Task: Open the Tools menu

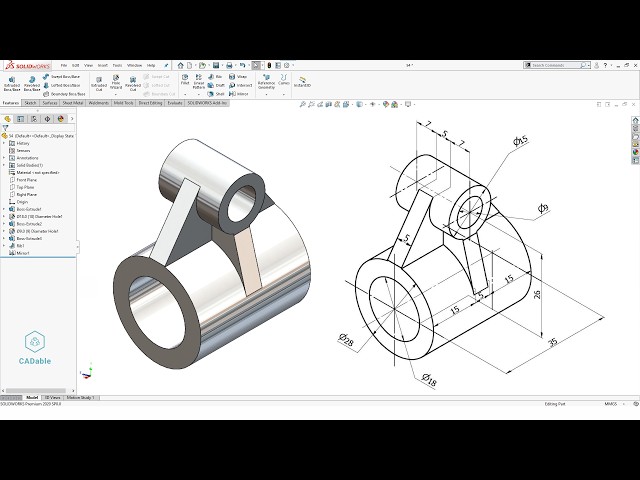Action: point(118,65)
